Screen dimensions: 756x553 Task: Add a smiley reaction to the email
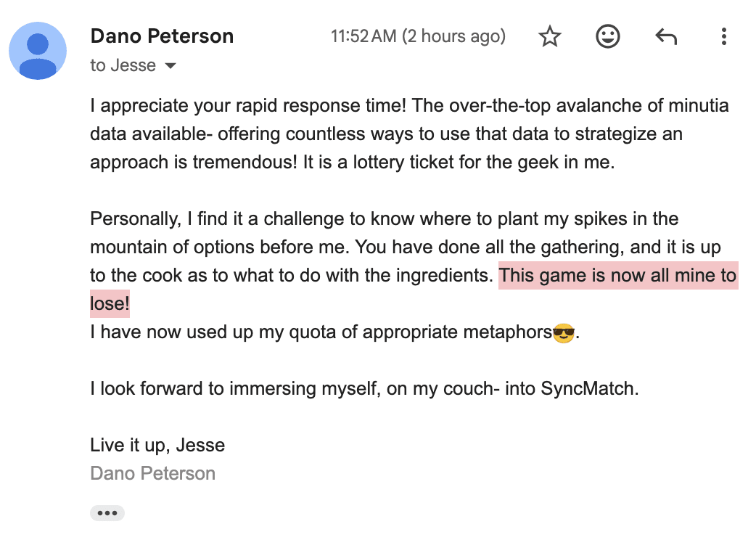[x=608, y=36]
